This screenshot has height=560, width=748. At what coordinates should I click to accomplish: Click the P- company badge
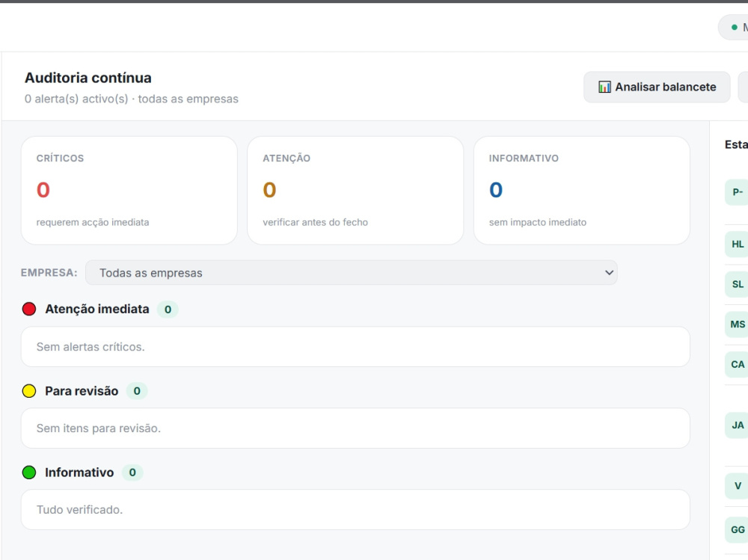pos(737,192)
